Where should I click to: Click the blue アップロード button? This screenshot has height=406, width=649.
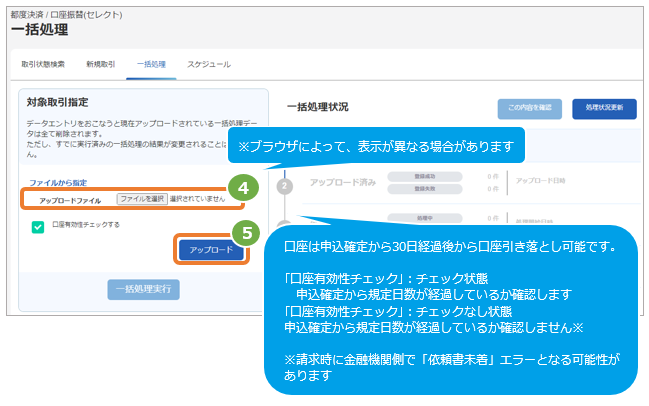[x=211, y=250]
